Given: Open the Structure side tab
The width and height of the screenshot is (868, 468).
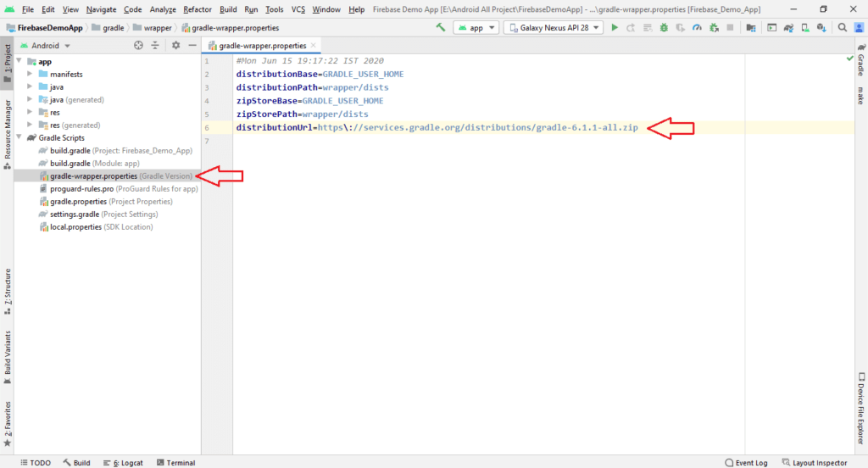Looking at the screenshot, I should tap(7, 292).
